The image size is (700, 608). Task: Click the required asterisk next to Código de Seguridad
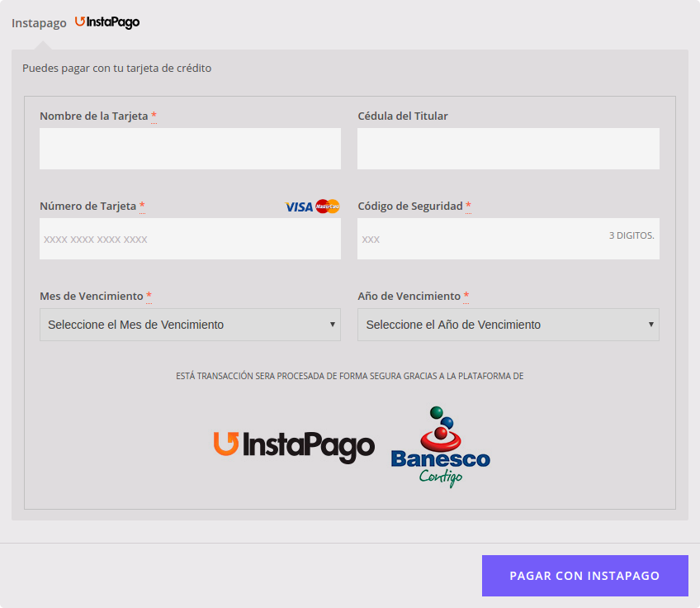coord(468,207)
